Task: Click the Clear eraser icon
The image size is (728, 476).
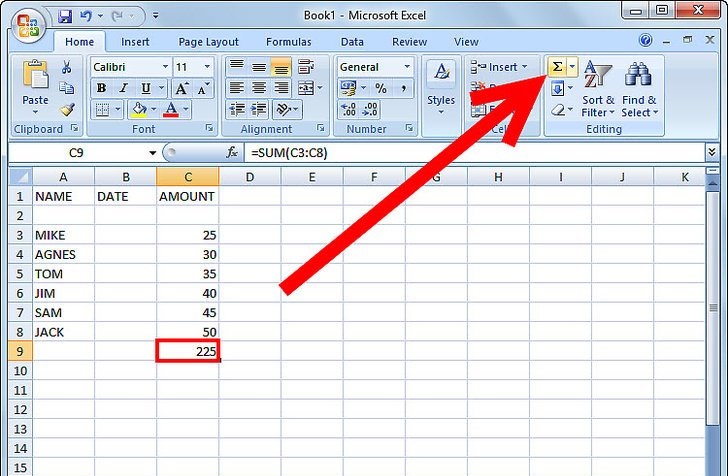Action: pyautogui.click(x=558, y=110)
